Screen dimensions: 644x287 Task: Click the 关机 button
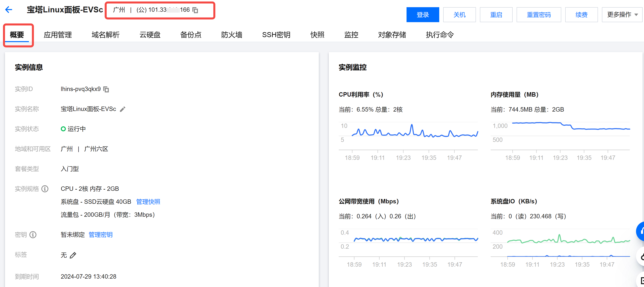pyautogui.click(x=459, y=15)
